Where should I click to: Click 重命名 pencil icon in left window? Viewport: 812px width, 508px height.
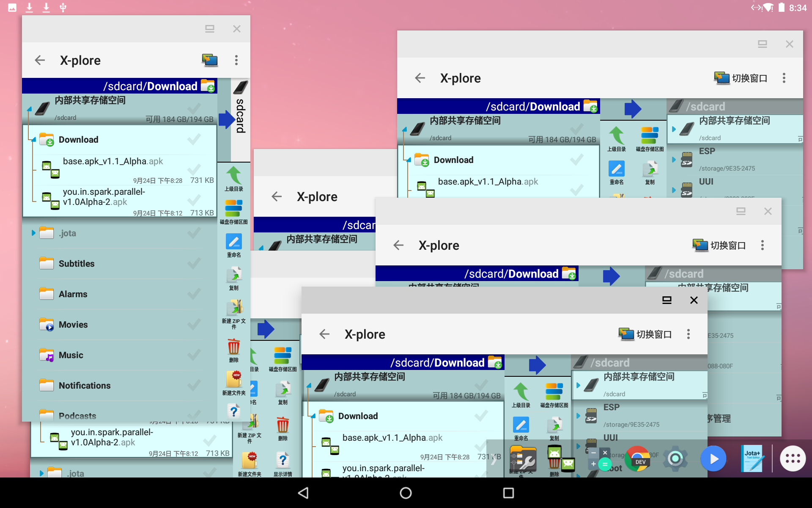[x=234, y=242]
